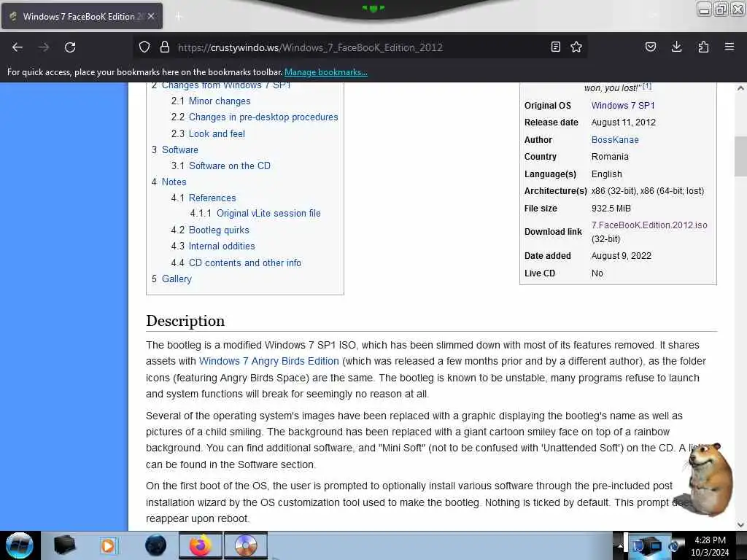The image size is (747, 560).
Task: Switch to Firefox in the taskbar
Action: click(201, 545)
